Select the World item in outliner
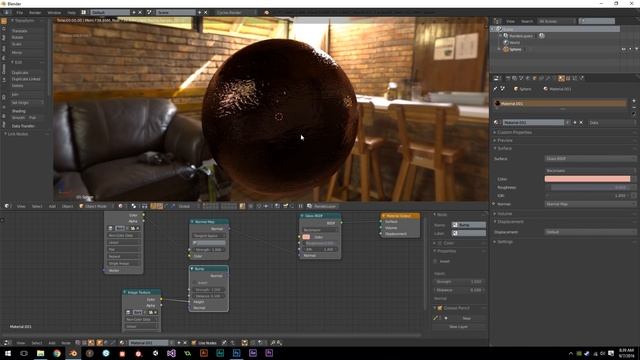640x360 pixels. [x=515, y=42]
